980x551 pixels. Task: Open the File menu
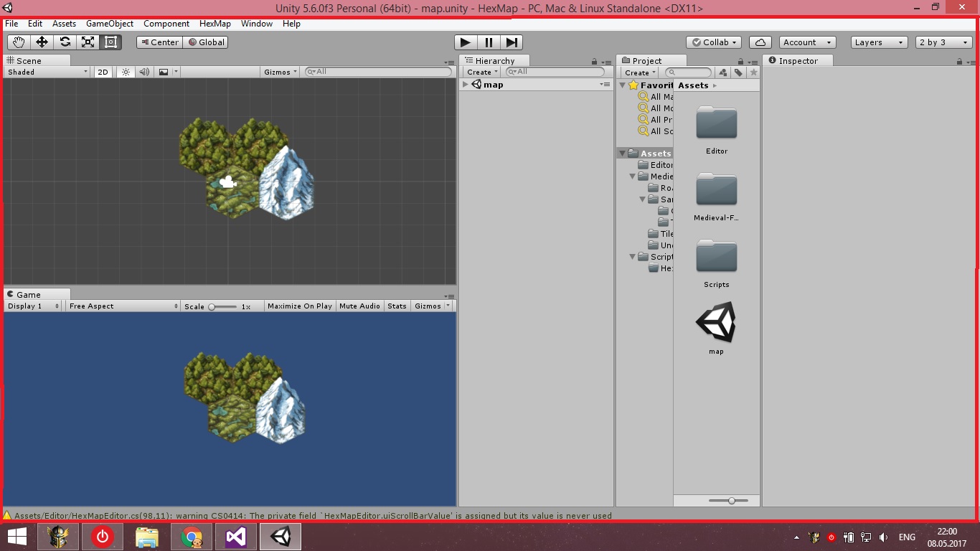[x=11, y=24]
